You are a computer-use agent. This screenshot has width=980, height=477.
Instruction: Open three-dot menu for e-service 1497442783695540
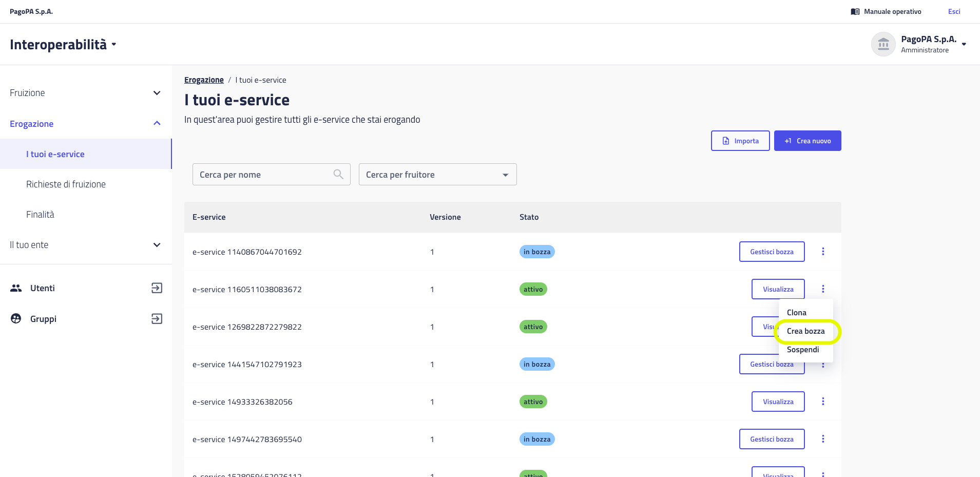point(823,439)
